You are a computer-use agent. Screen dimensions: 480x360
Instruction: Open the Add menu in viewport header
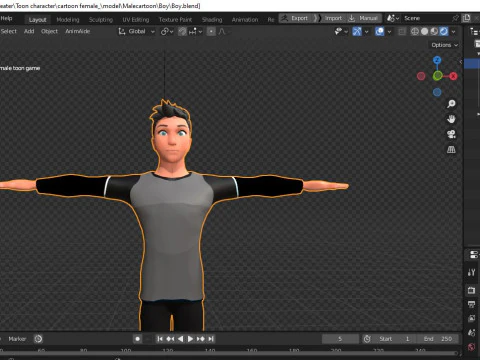tap(29, 31)
